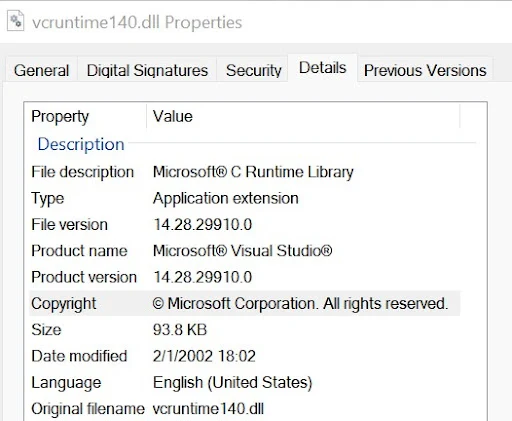This screenshot has width=512, height=421.
Task: Select the Product version property label
Action: (84, 277)
